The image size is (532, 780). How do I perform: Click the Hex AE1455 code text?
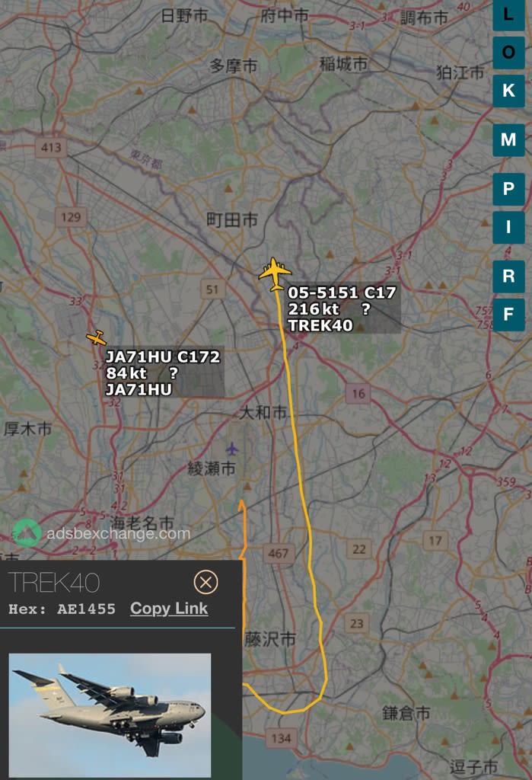(x=62, y=609)
